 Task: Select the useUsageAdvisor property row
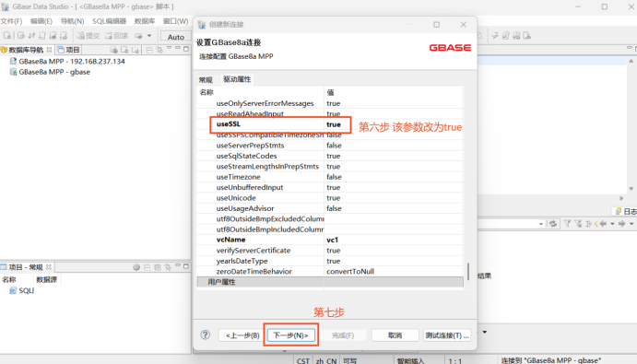coord(329,208)
